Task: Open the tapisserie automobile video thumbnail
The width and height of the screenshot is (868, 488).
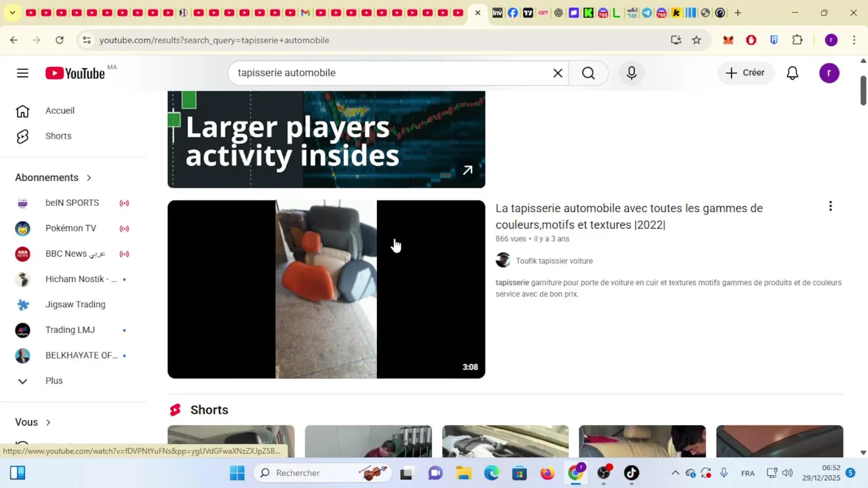Action: point(326,289)
